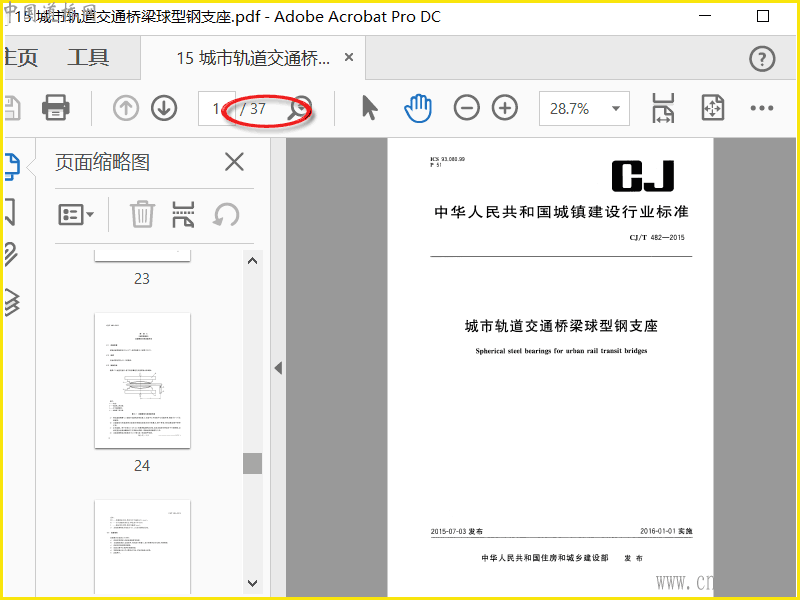Zoom out with the minus button

(466, 108)
